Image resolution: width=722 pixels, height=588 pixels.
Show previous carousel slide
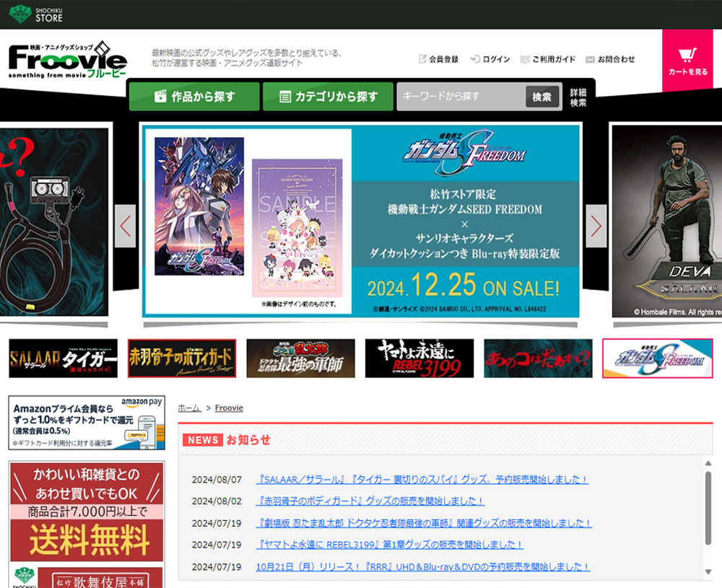[x=126, y=226]
